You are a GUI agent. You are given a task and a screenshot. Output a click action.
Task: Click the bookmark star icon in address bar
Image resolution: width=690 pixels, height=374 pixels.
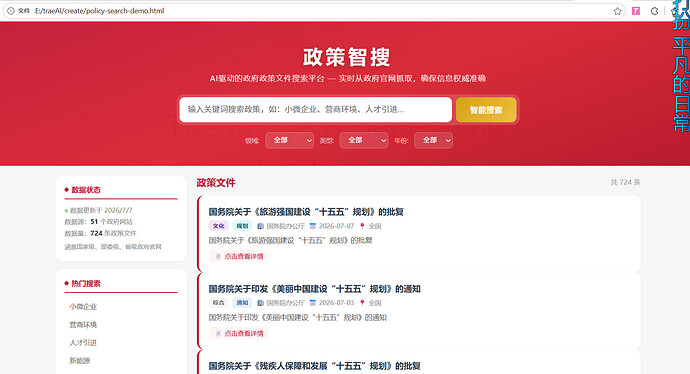click(617, 11)
